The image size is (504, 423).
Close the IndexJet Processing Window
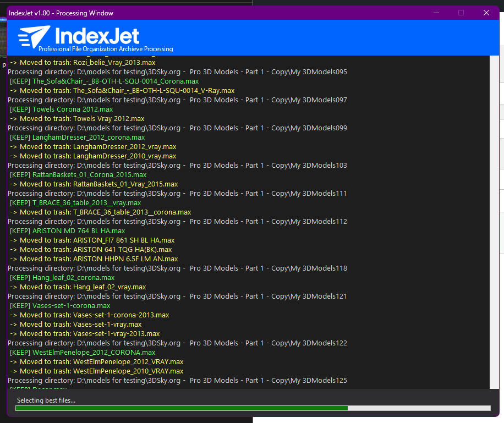click(486, 13)
